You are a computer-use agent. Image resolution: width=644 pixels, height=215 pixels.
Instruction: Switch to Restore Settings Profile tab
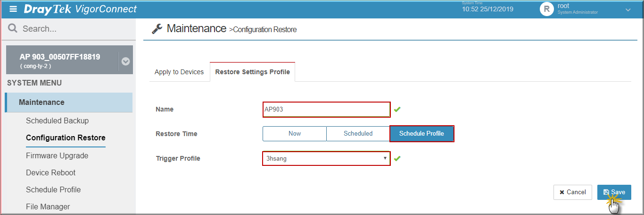tap(253, 72)
